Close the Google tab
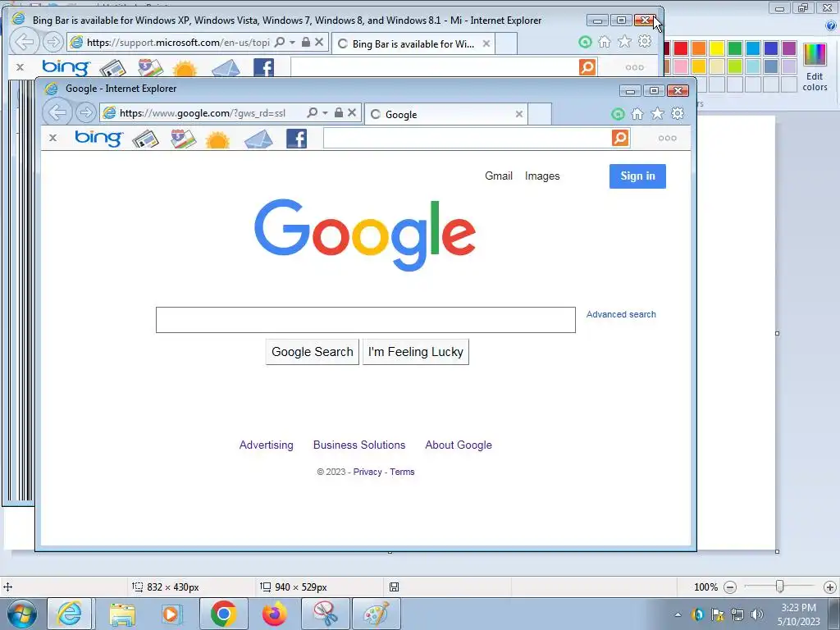 (518, 114)
